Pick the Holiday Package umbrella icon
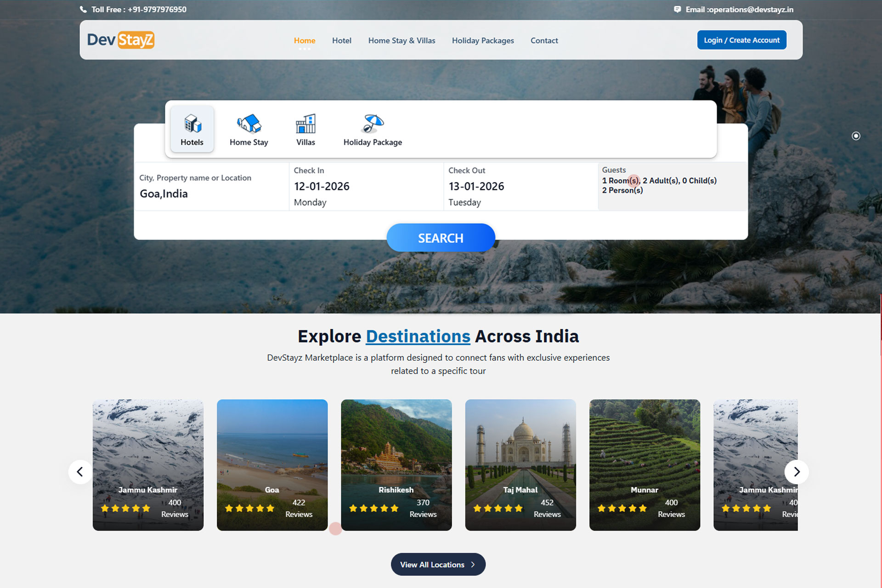The height and width of the screenshot is (588, 882). tap(373, 124)
